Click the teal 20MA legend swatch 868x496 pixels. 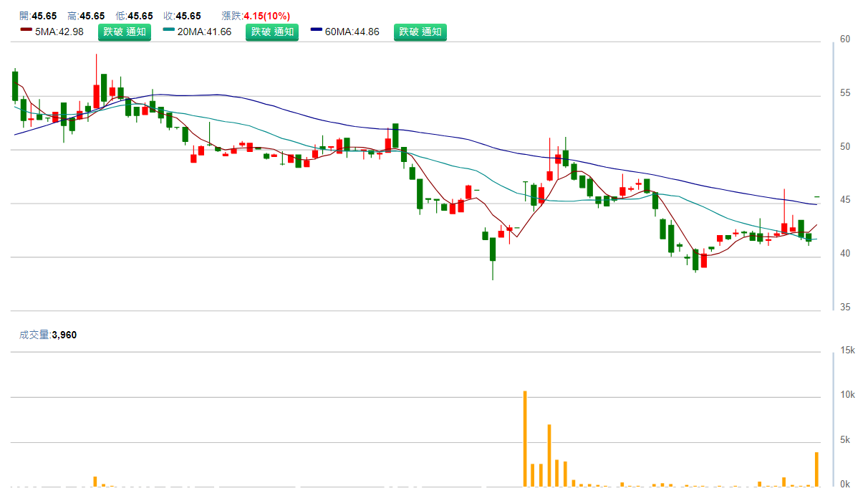[169, 31]
